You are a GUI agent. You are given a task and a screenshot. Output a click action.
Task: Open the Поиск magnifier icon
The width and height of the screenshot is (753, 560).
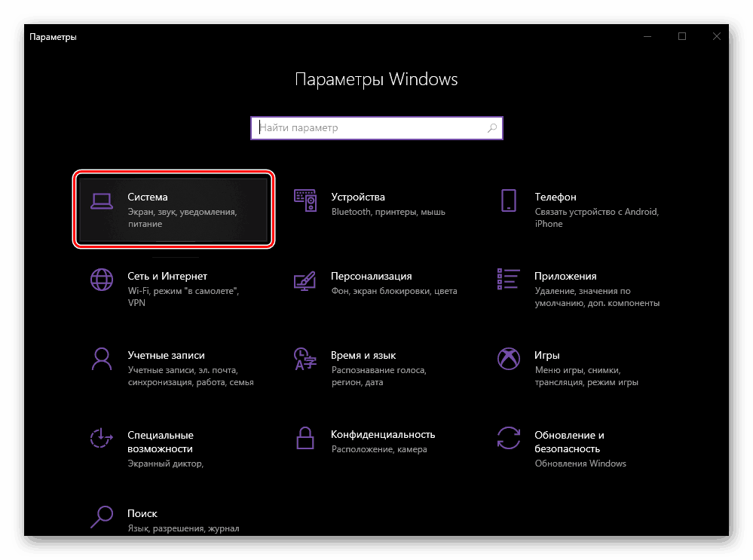click(101, 517)
